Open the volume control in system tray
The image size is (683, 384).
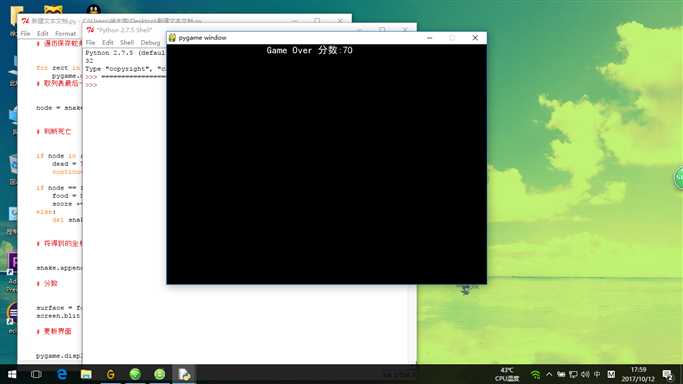pos(585,374)
